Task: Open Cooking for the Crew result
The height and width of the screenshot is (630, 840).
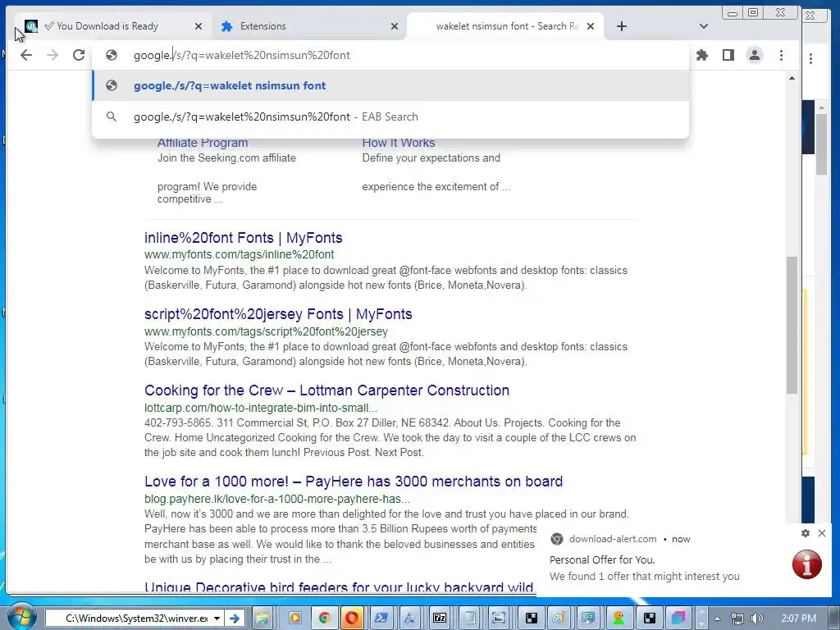Action: click(x=326, y=390)
